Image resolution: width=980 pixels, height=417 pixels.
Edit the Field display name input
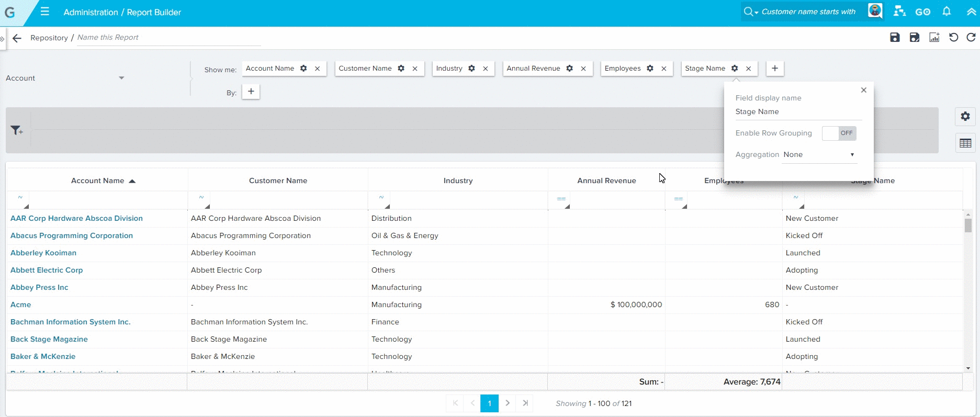coord(798,112)
